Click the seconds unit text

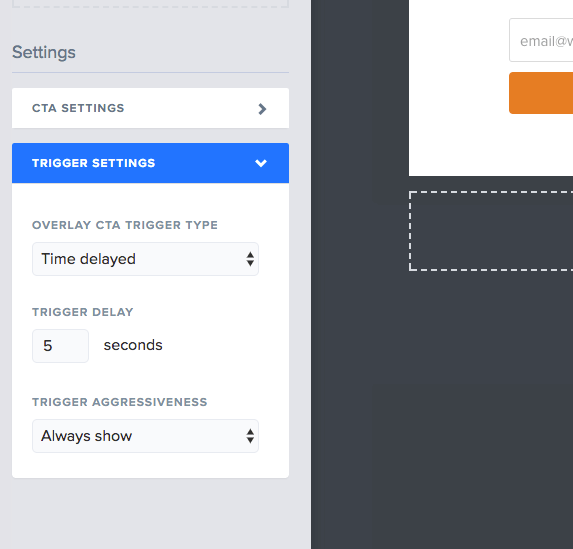pos(133,345)
